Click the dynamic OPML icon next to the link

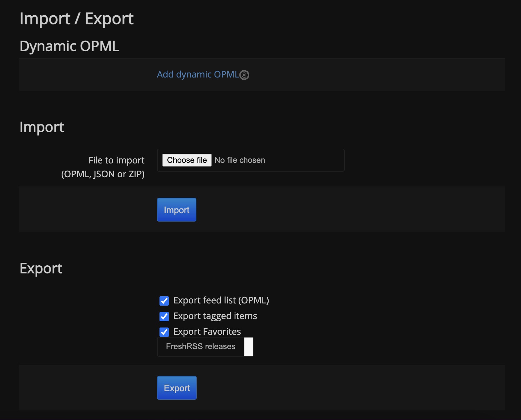(x=244, y=75)
